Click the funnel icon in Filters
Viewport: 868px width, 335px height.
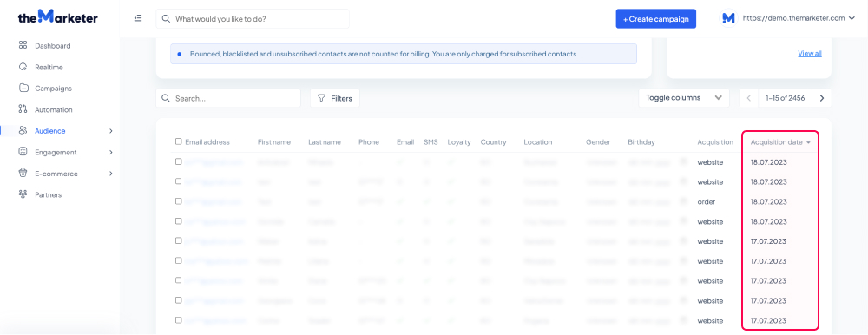pos(321,98)
